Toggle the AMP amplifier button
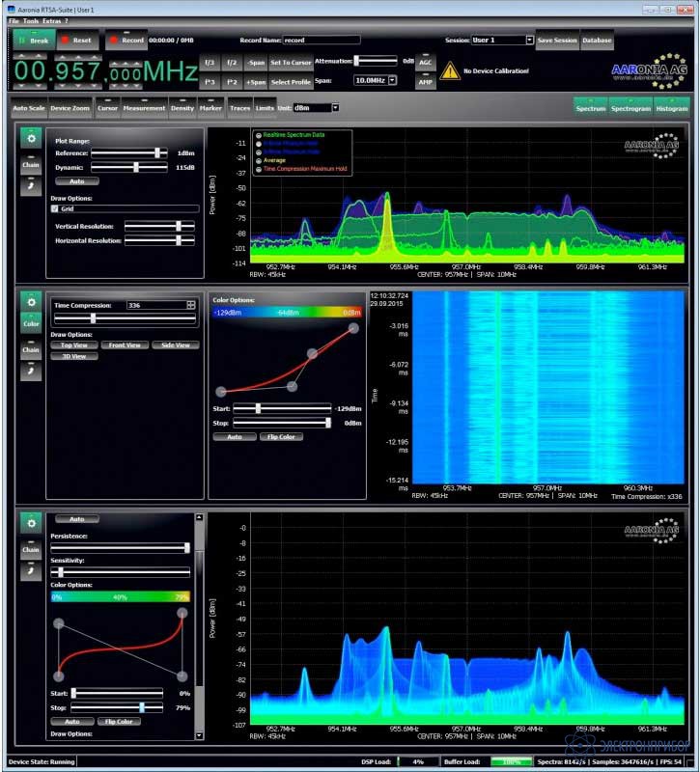Screen dimensions: 700x772 (426, 82)
